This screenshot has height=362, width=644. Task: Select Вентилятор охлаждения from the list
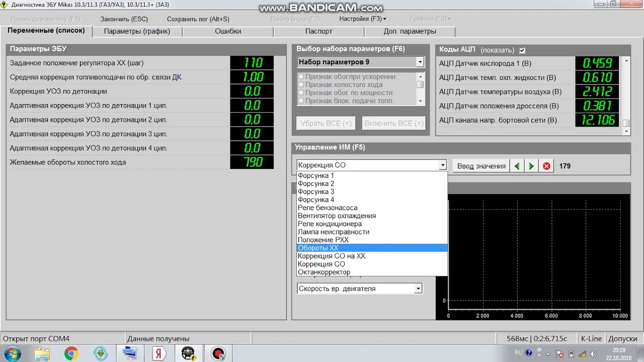[372, 216]
